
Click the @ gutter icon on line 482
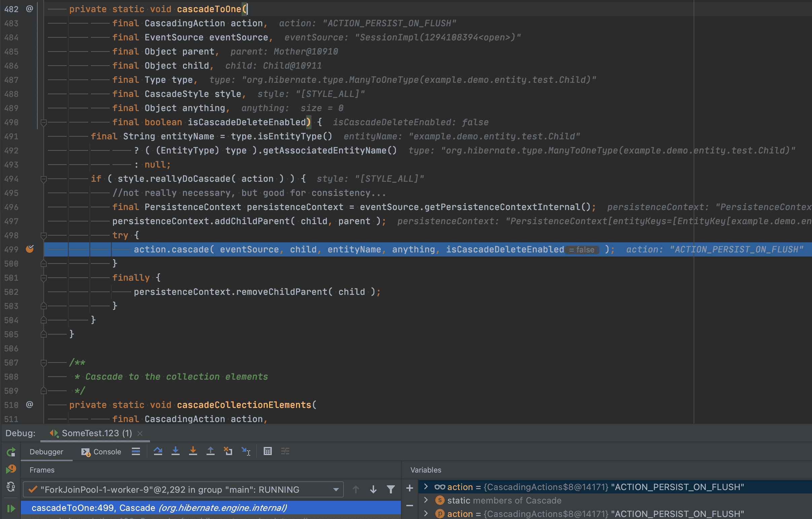point(30,9)
